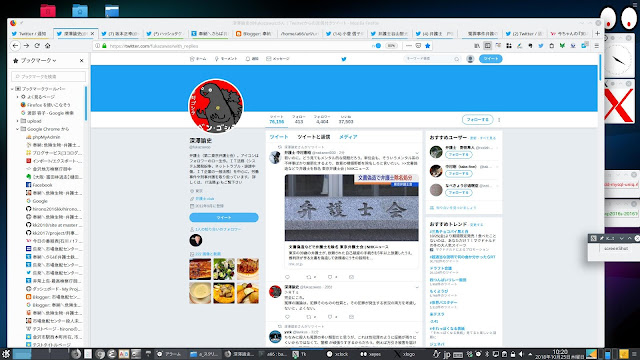Click the browser forward arrow

(26, 46)
